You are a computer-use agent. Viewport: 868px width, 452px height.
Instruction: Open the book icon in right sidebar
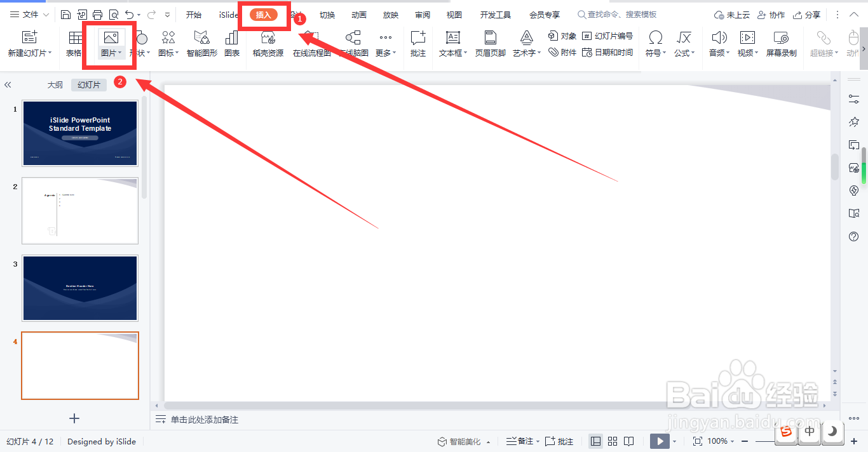pyautogui.click(x=854, y=213)
